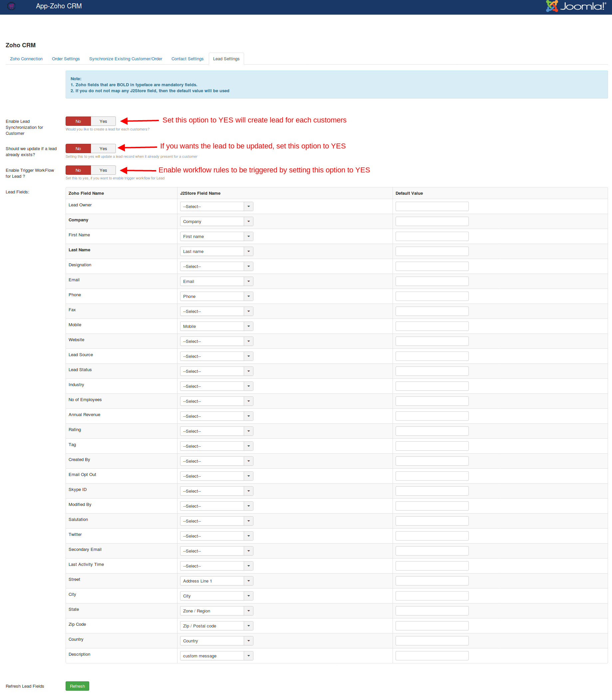This screenshot has width=612, height=700.
Task: Switch to the Order Settings tab
Action: click(x=66, y=59)
